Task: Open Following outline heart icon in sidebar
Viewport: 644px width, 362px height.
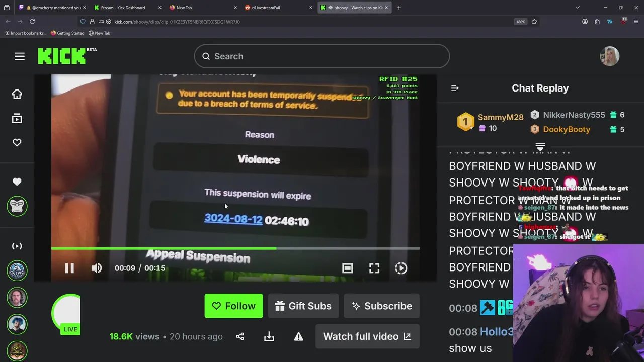Action: [17, 143]
